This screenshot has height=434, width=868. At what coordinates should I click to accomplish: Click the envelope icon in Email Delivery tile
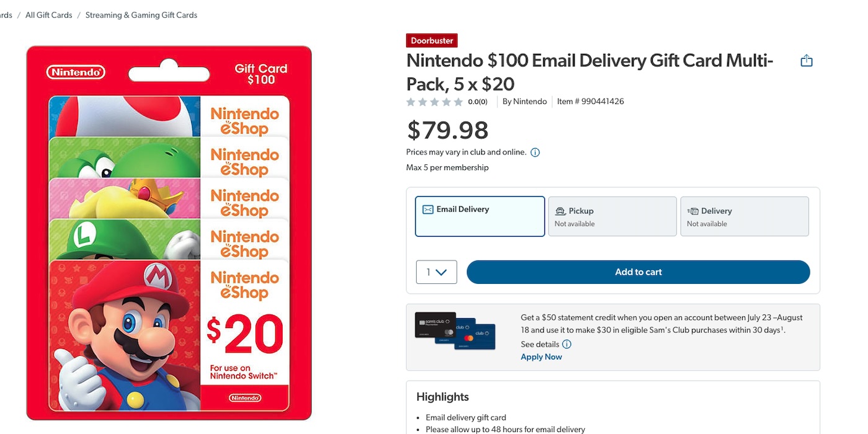tap(428, 209)
